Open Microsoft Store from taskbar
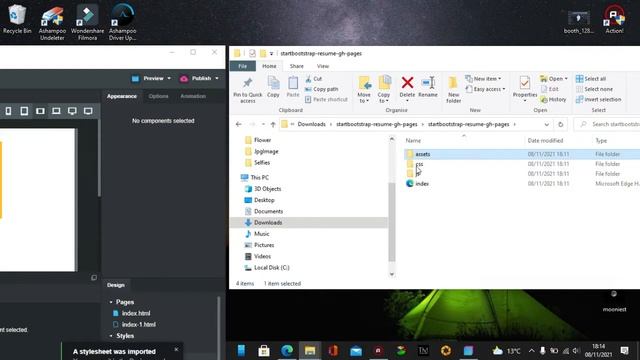 264,350
